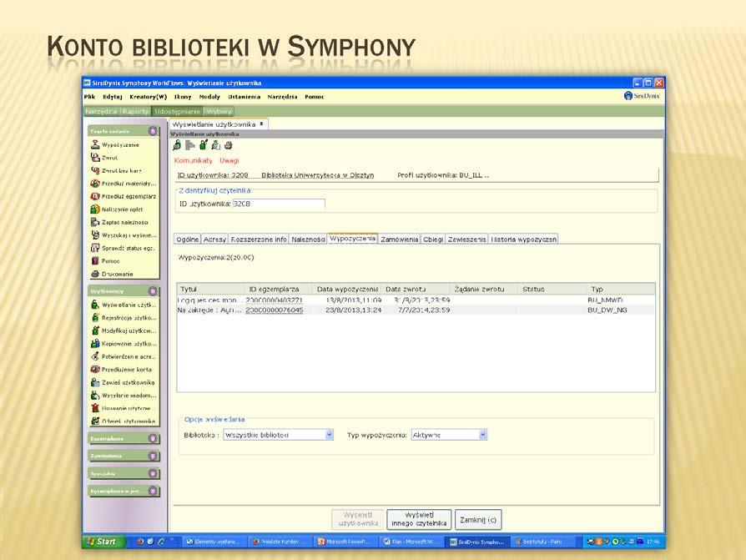Open Wyszukaj i wyświetl wizard

click(123, 235)
